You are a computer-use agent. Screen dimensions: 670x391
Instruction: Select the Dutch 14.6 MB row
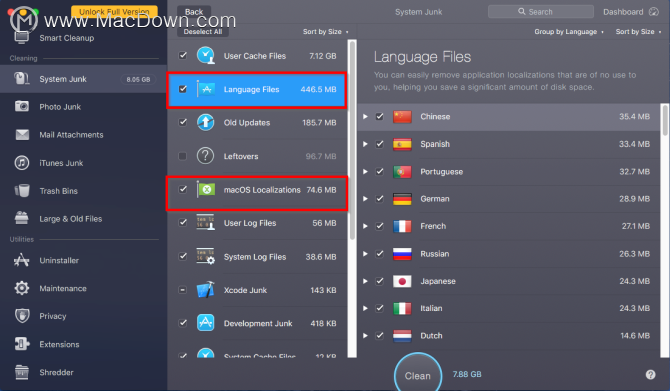tap(509, 335)
